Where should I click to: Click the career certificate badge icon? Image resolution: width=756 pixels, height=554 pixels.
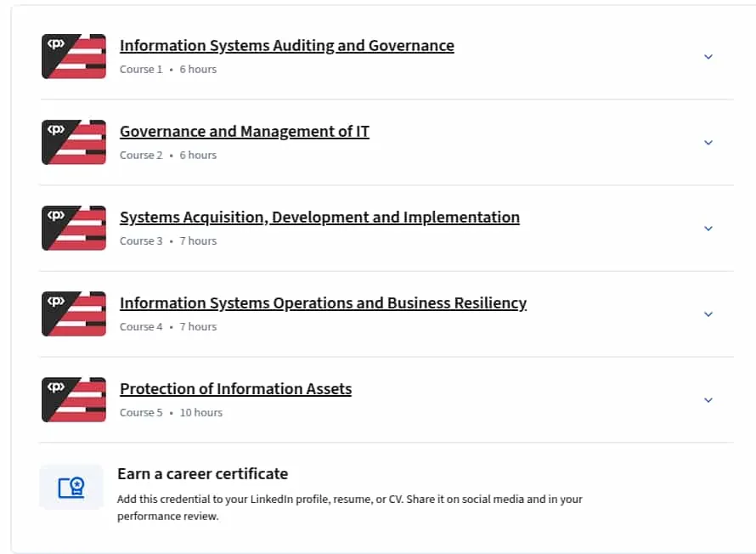[71, 487]
